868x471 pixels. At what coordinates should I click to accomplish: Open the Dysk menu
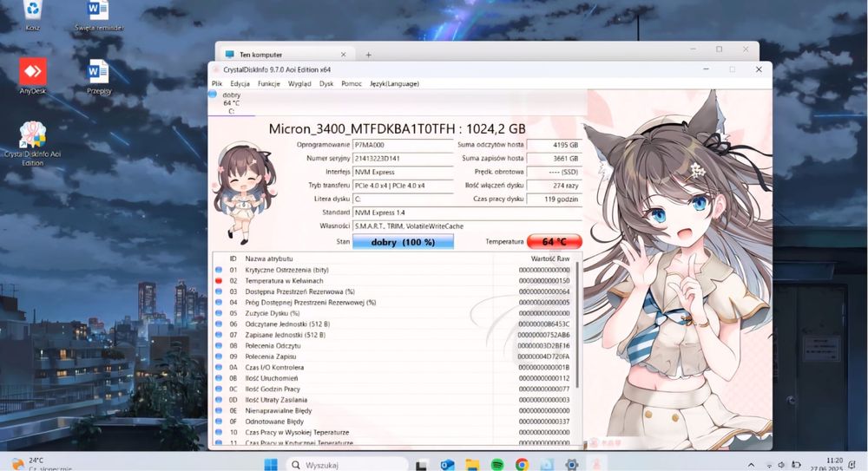326,83
